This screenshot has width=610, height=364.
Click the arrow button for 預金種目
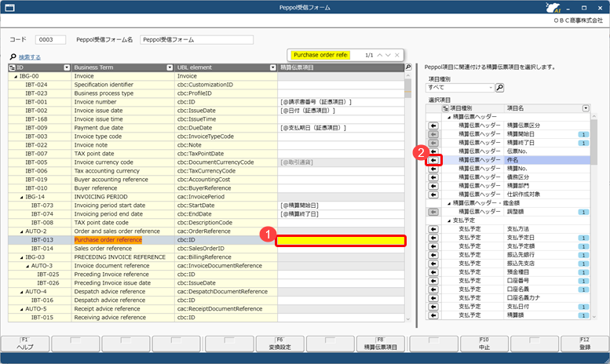(433, 272)
